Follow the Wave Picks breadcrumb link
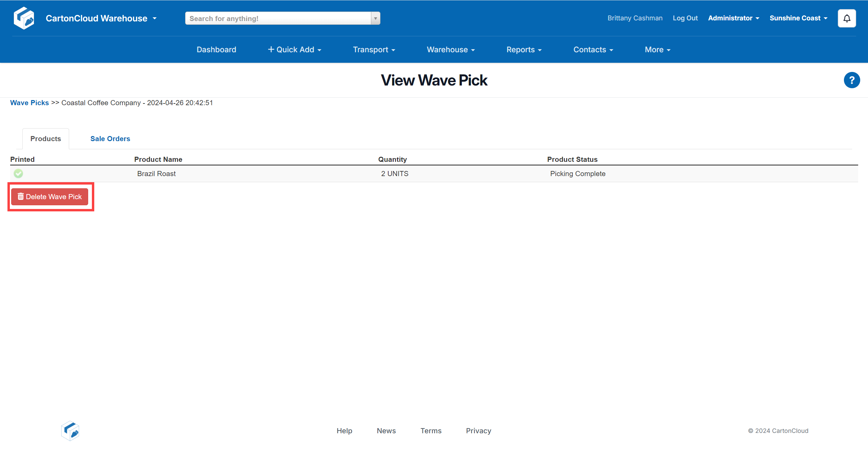This screenshot has width=868, height=457. [x=29, y=103]
